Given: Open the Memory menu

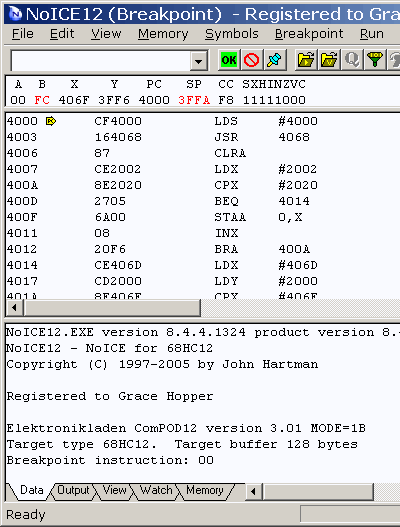Looking at the screenshot, I should click(x=163, y=34).
